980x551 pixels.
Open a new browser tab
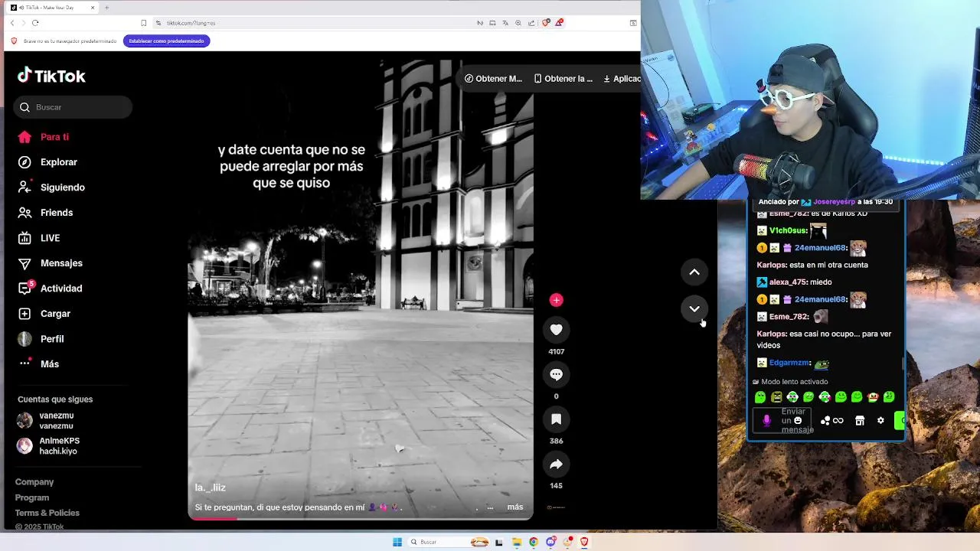pyautogui.click(x=106, y=7)
